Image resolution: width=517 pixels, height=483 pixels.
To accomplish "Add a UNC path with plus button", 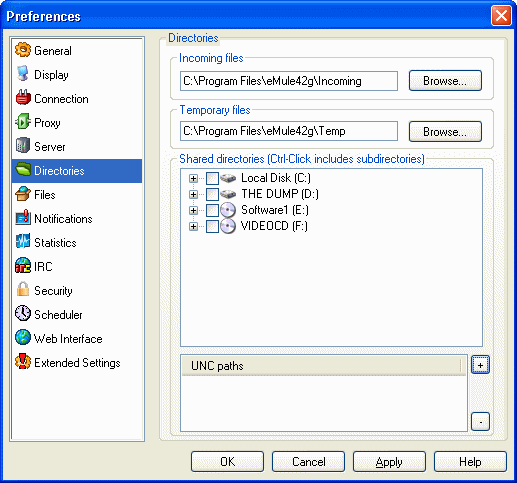I will 480,365.
